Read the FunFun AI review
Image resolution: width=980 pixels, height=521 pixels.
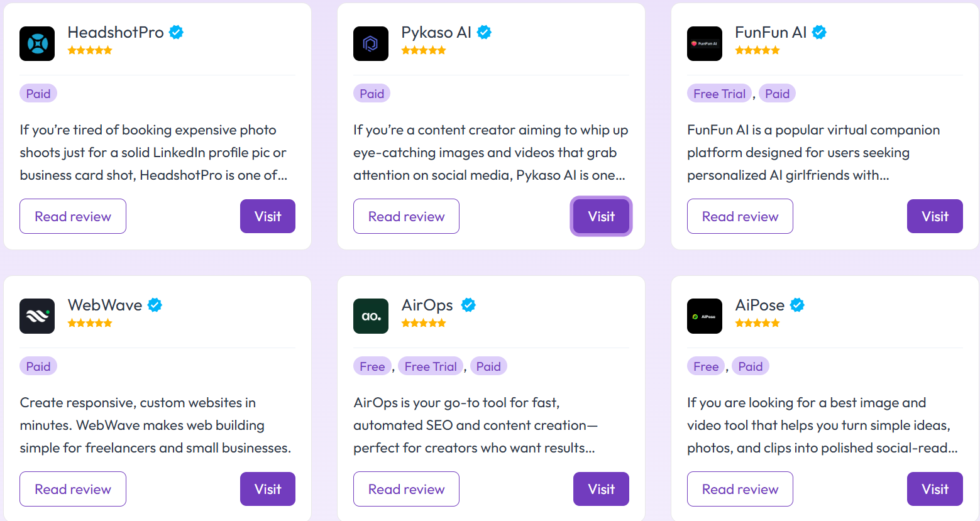[x=740, y=216]
